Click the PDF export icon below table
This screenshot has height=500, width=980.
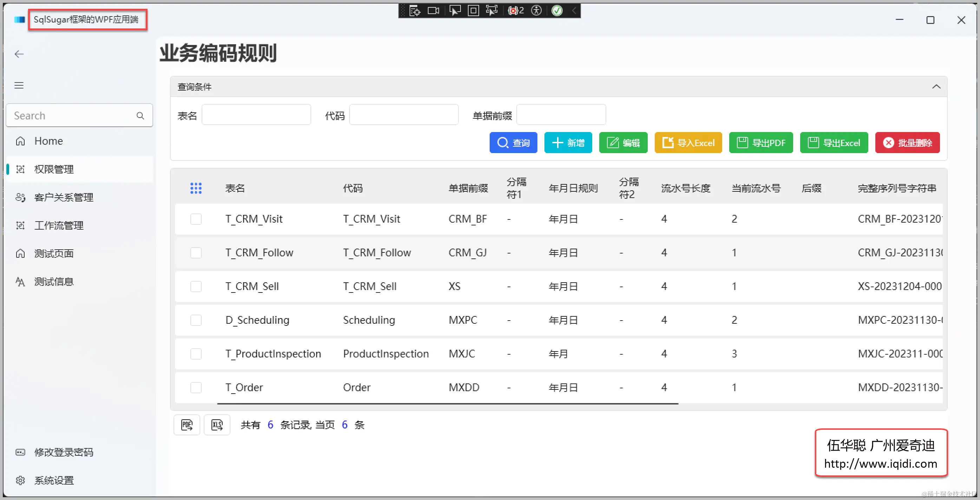(x=187, y=425)
